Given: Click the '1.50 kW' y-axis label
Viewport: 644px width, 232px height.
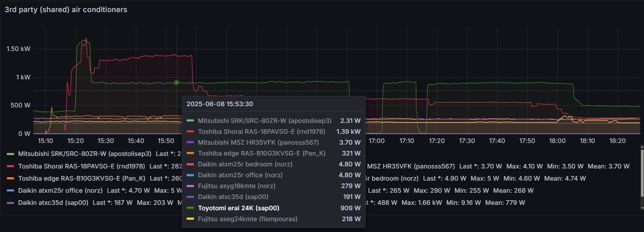Looking at the screenshot, I should 18,49.
